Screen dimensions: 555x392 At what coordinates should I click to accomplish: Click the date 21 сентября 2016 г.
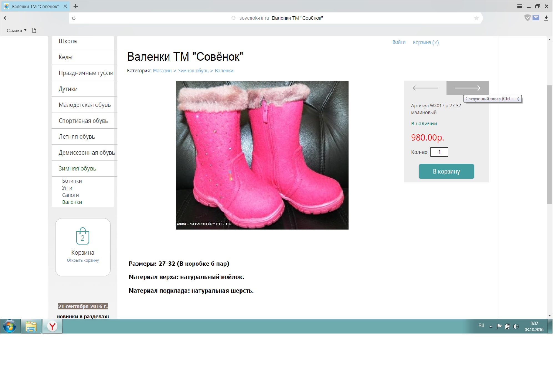coord(83,306)
